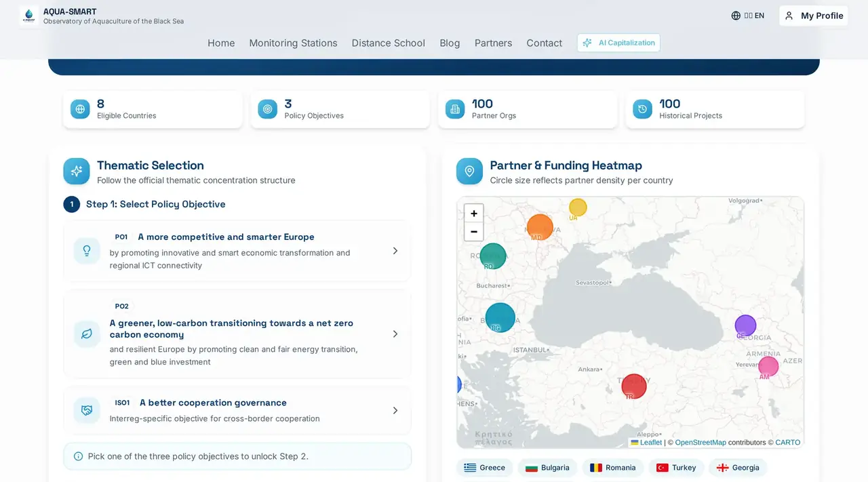Zoom in on the map
868x482 pixels.
point(474,214)
